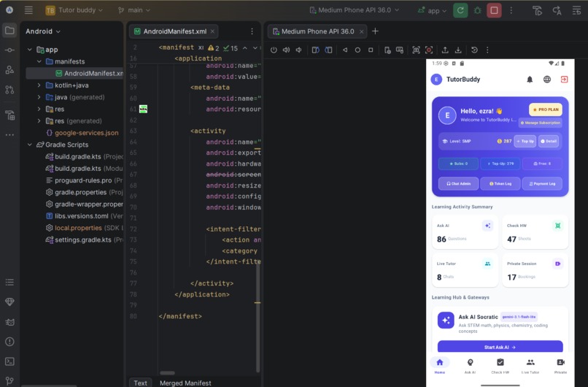This screenshot has height=387, width=588.
Task: Open the app run configuration dropdown
Action: (x=433, y=10)
